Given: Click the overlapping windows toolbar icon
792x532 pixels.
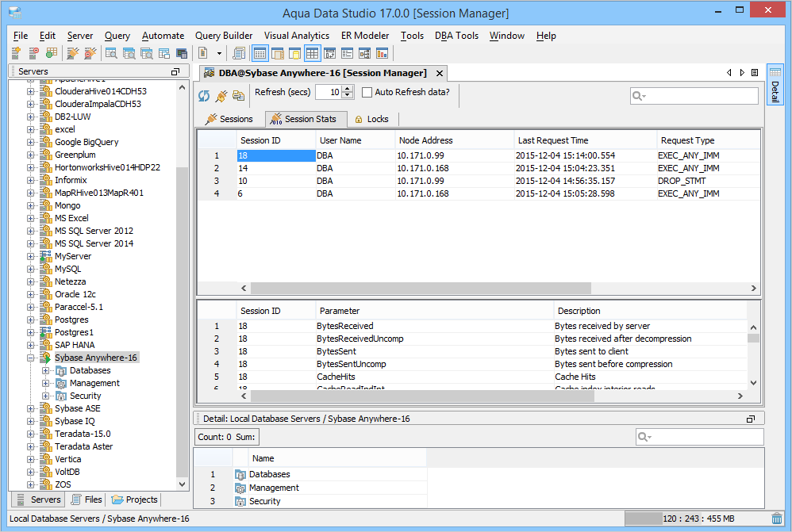Looking at the screenshot, I should (164, 53).
